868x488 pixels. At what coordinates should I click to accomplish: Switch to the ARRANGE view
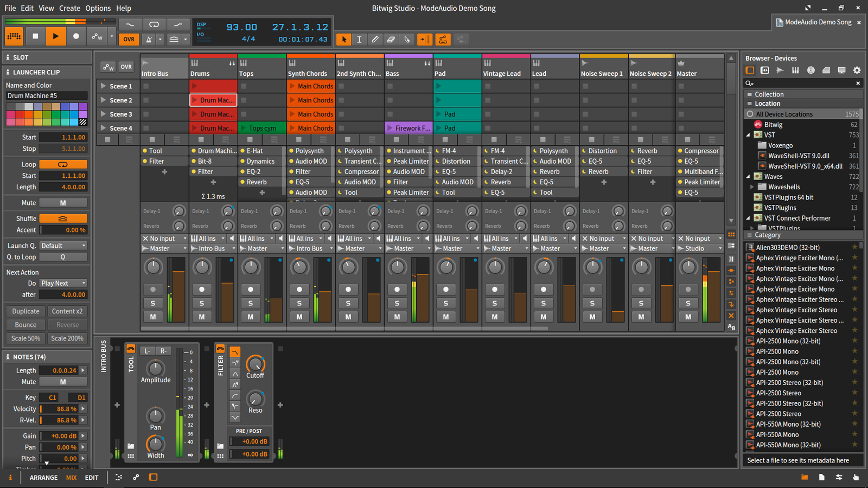pyautogui.click(x=43, y=478)
